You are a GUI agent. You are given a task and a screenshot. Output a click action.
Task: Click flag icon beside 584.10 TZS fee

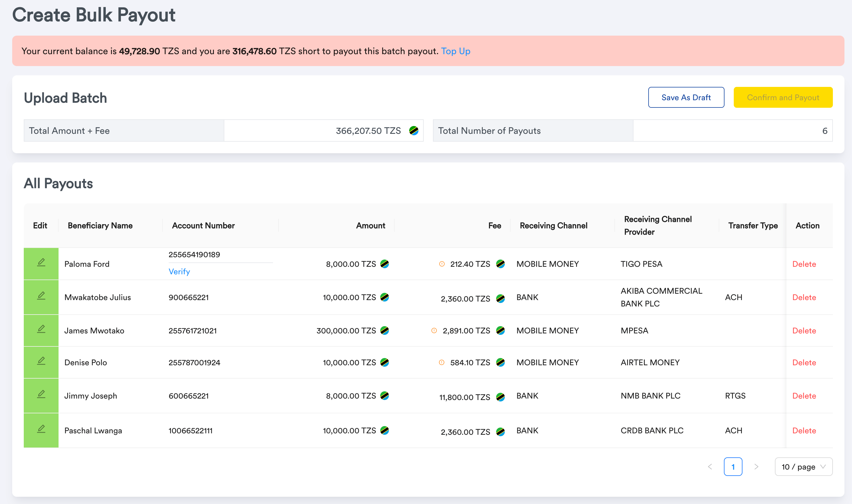pyautogui.click(x=500, y=362)
